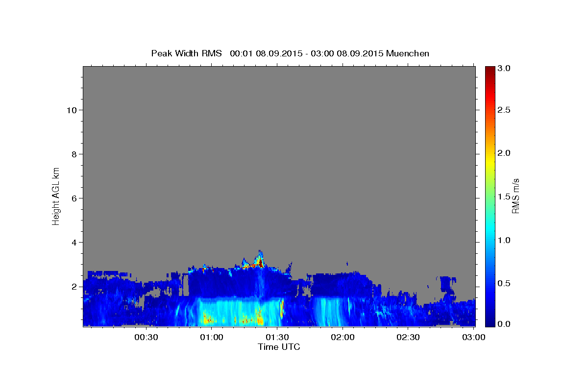588x392 pixels.
Task: Click the 'RMS m/s' colorbar label
Action: (515, 196)
